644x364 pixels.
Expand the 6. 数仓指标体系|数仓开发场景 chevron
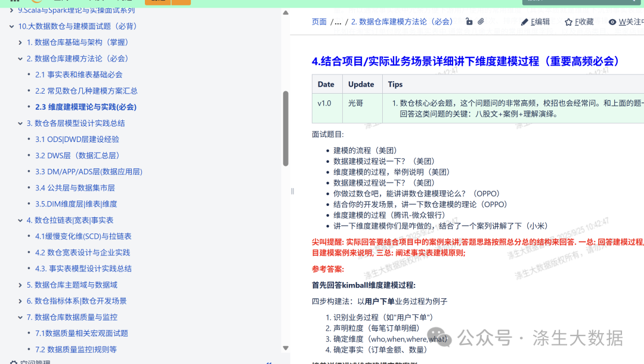(x=20, y=301)
